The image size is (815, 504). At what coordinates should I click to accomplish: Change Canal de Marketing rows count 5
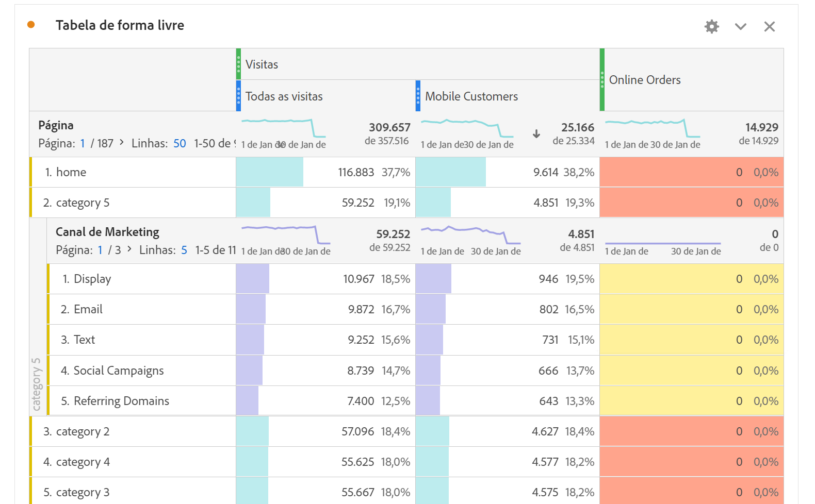pyautogui.click(x=184, y=250)
